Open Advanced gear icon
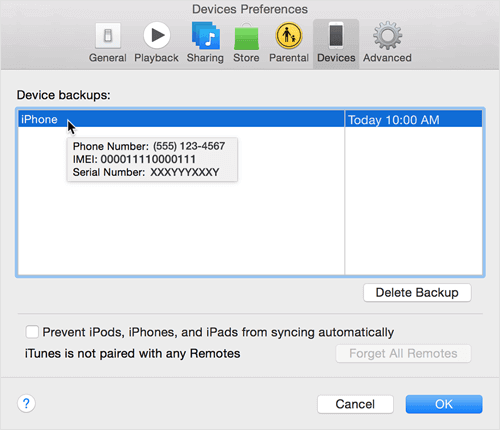500x430 pixels. tap(387, 35)
